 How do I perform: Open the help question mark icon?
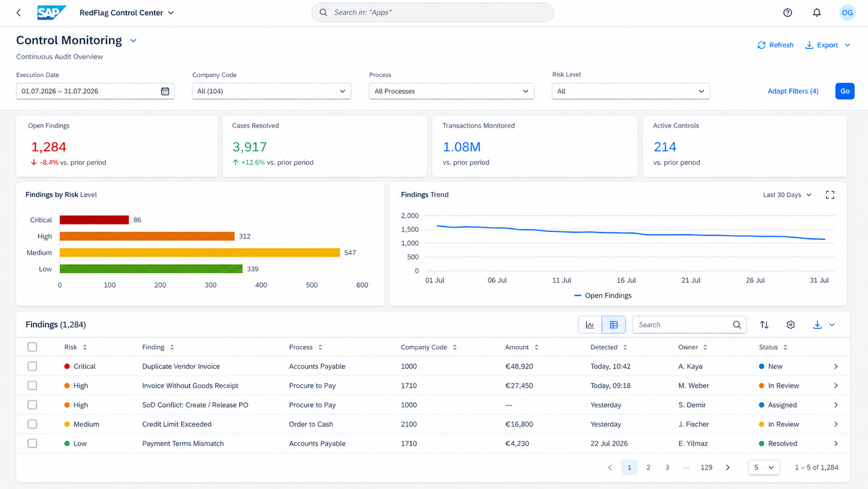click(788, 12)
